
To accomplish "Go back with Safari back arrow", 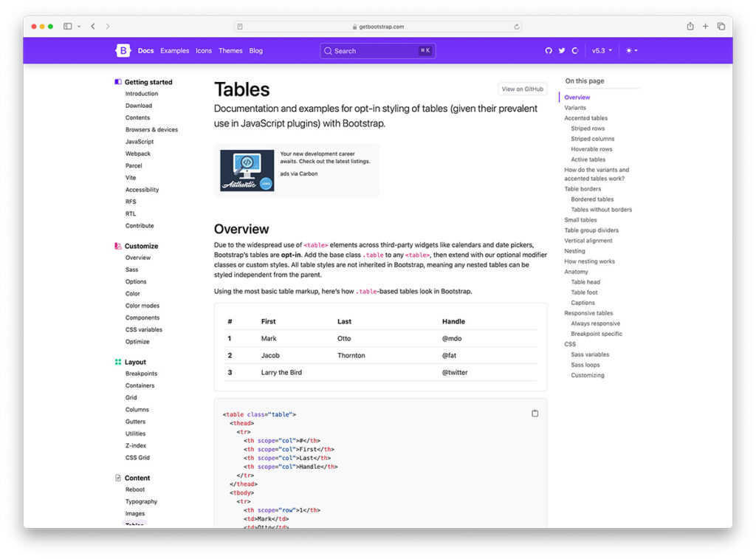I will coord(93,26).
